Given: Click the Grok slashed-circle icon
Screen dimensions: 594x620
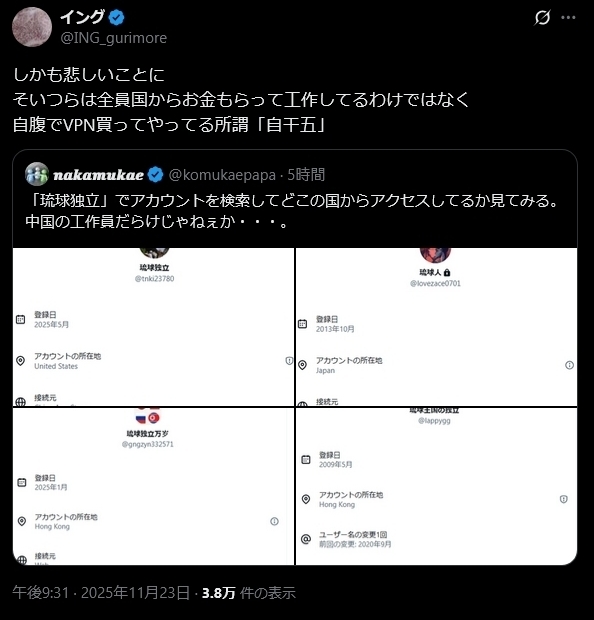Looking at the screenshot, I should click(x=542, y=17).
